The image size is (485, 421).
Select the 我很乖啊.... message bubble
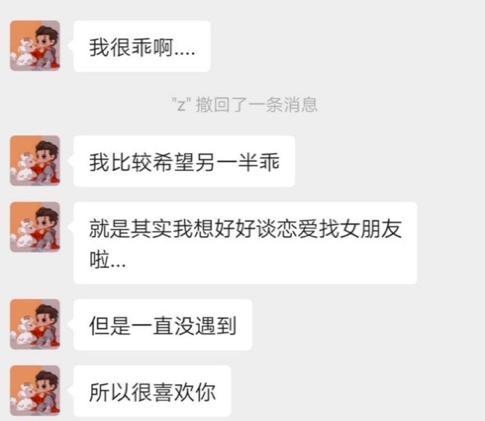[142, 46]
